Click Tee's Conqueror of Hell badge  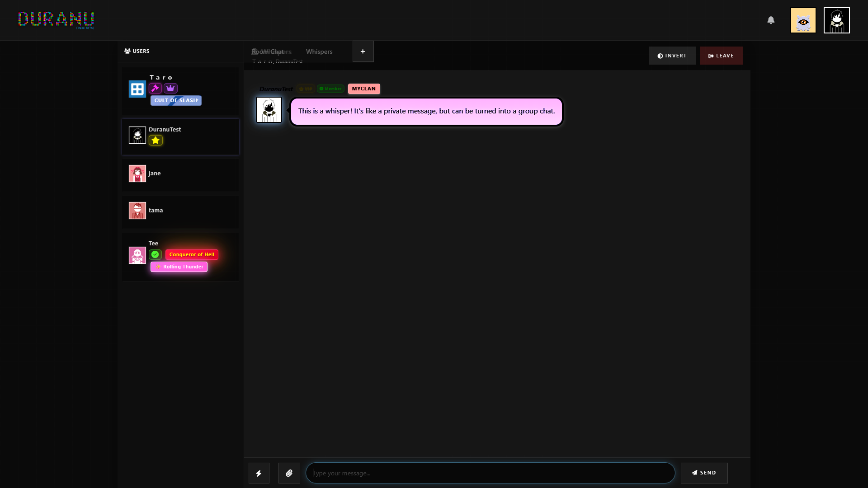[x=192, y=254]
